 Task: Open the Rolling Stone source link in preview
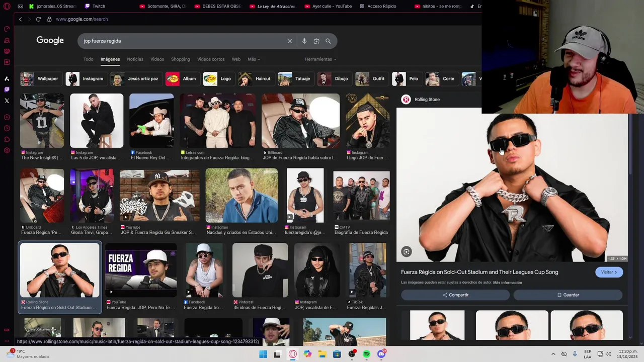click(x=421, y=100)
